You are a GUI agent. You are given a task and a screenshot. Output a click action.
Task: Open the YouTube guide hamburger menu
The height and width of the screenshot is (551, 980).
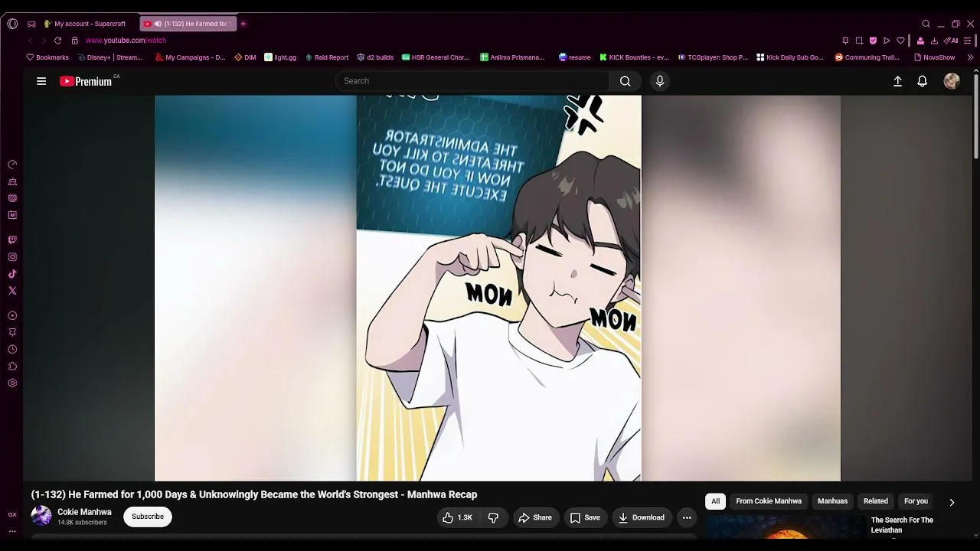point(41,81)
